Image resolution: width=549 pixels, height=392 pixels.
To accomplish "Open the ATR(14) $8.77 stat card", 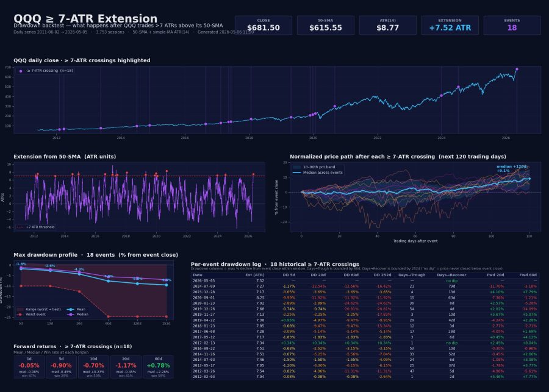I will (x=387, y=25).
